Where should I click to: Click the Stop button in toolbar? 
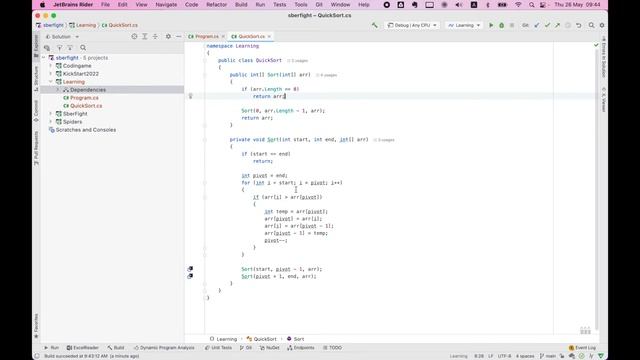pyautogui.click(x=512, y=25)
